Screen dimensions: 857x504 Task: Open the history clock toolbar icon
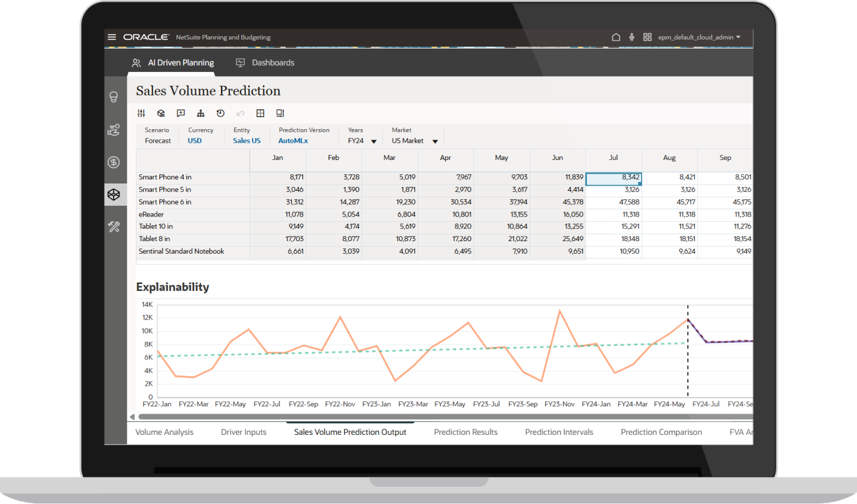[x=221, y=113]
